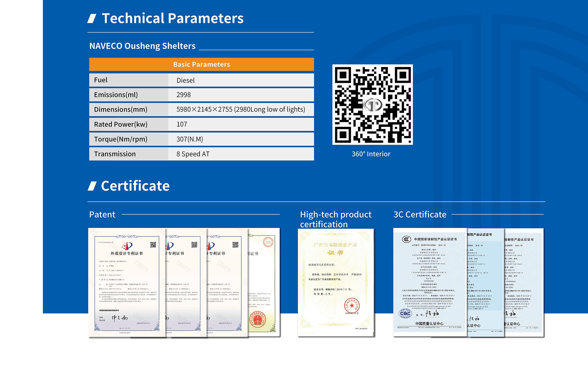Open the second patent certificate image
This screenshot has height=392, width=588.
pos(186,282)
